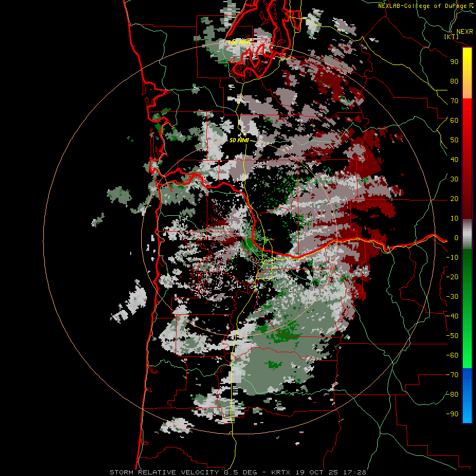The height and width of the screenshot is (476, 476).
Task: Select the -10 scale value
Action: (x=452, y=258)
